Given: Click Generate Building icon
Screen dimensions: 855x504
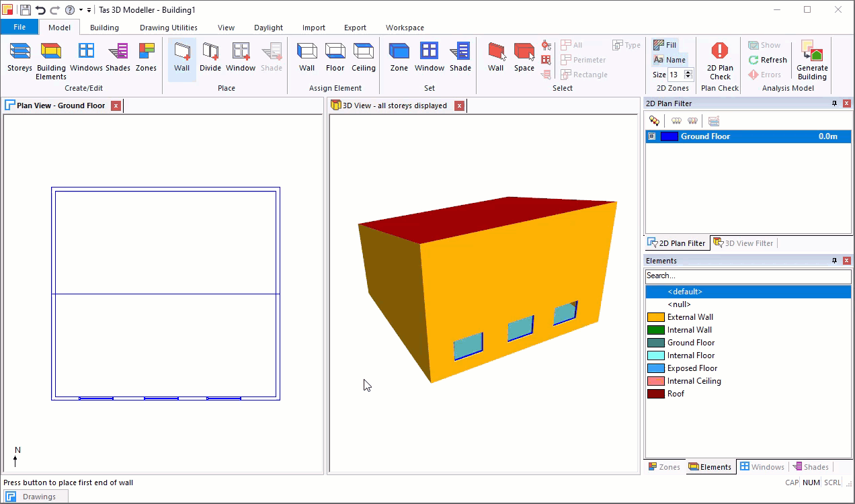Looking at the screenshot, I should [812, 60].
